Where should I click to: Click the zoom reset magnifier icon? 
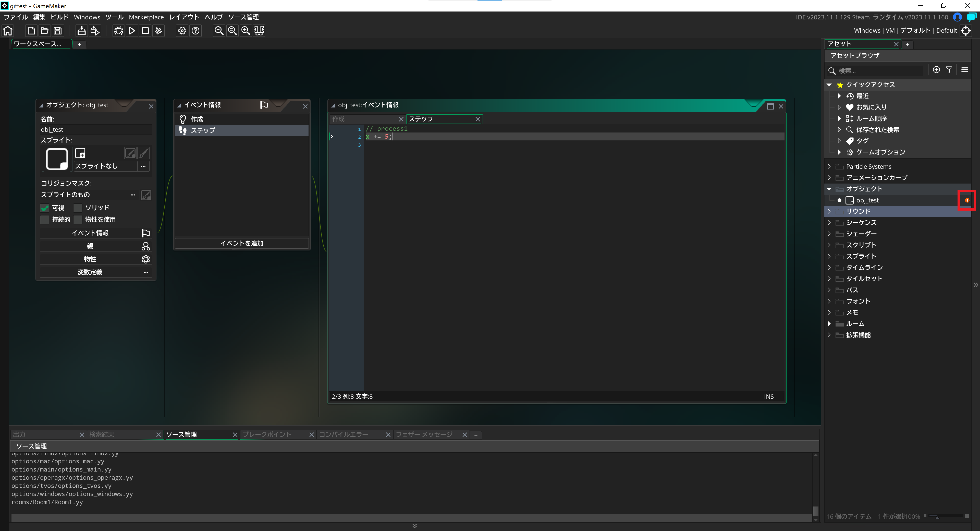click(x=232, y=31)
